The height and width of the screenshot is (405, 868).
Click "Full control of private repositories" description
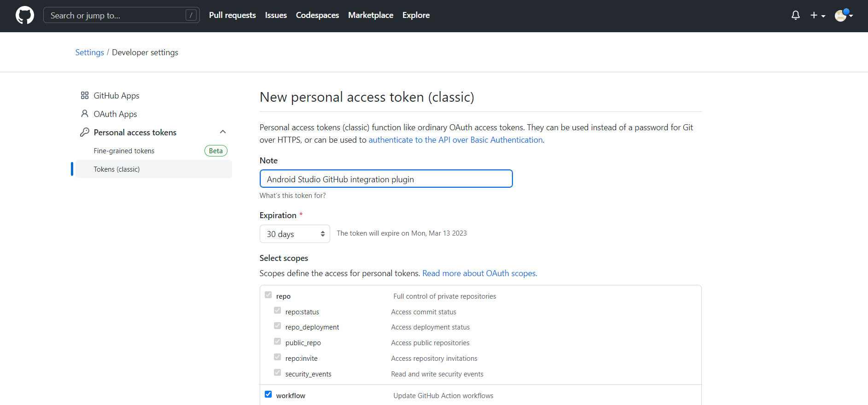444,296
